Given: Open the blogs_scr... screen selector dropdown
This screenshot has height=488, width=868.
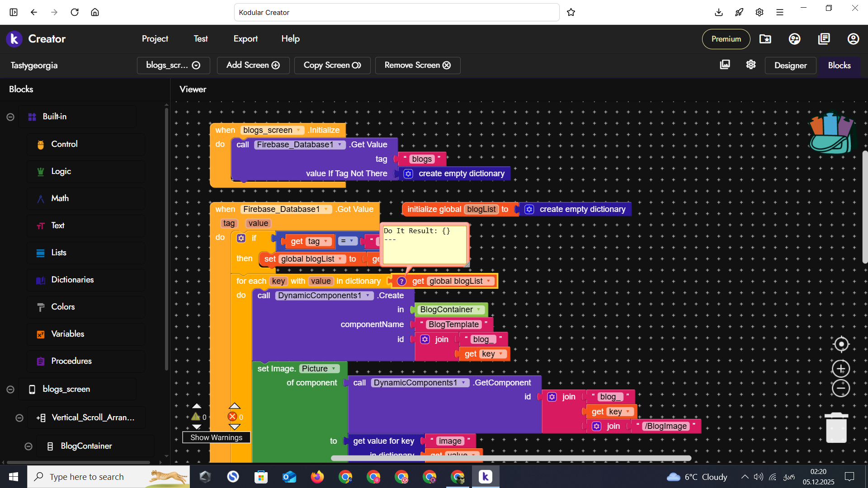Looking at the screenshot, I should 173,66.
